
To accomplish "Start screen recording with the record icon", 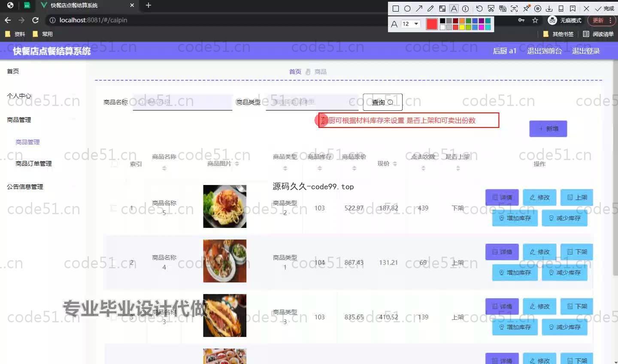I will click(x=537, y=9).
